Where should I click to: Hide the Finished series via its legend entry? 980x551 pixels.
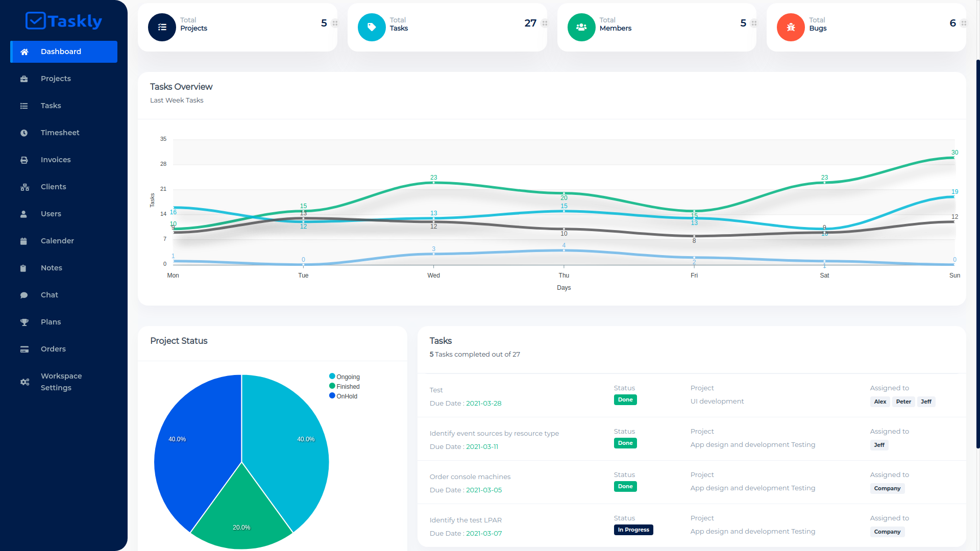pyautogui.click(x=345, y=386)
